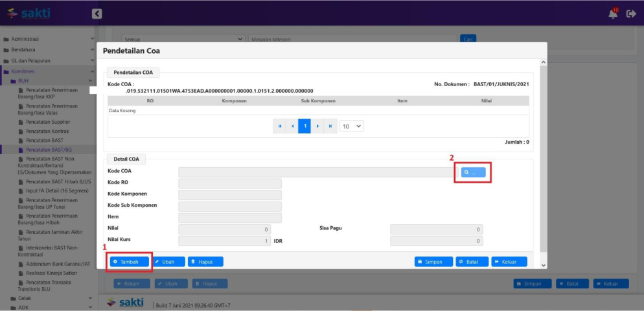Click the Hapus button in dialog

coord(205,262)
